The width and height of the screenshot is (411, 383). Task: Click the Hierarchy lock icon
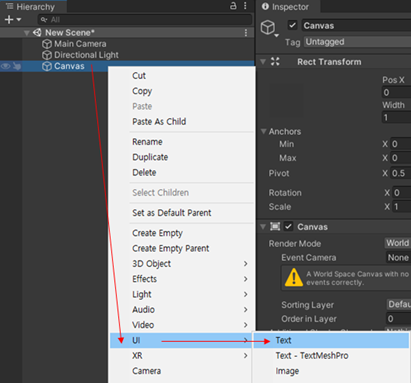click(233, 6)
